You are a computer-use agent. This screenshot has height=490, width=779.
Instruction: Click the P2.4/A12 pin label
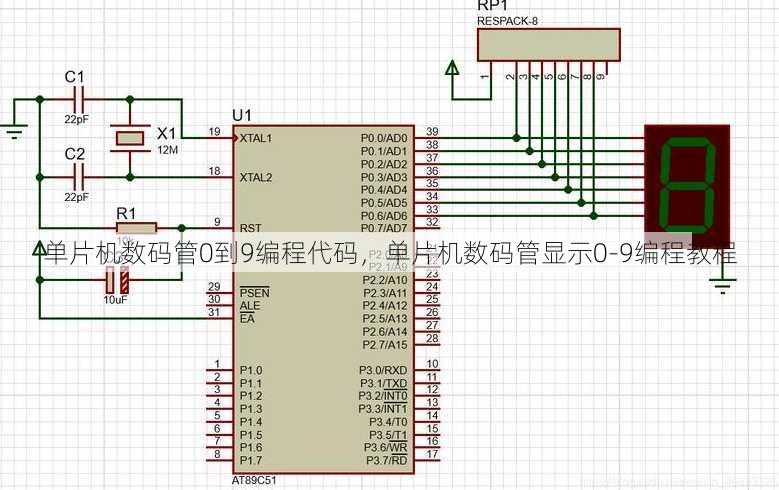coord(385,306)
